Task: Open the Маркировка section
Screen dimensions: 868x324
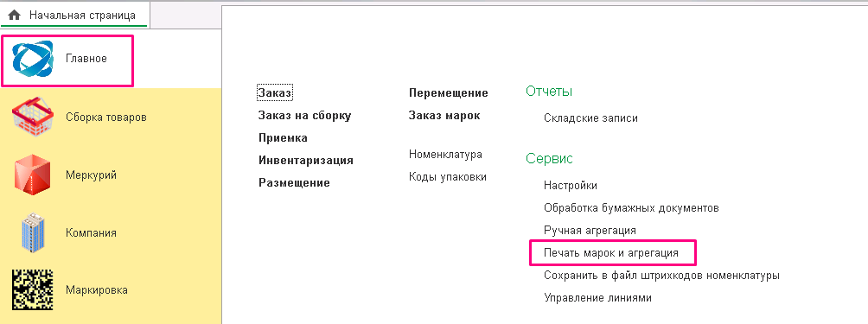Action: [x=97, y=290]
